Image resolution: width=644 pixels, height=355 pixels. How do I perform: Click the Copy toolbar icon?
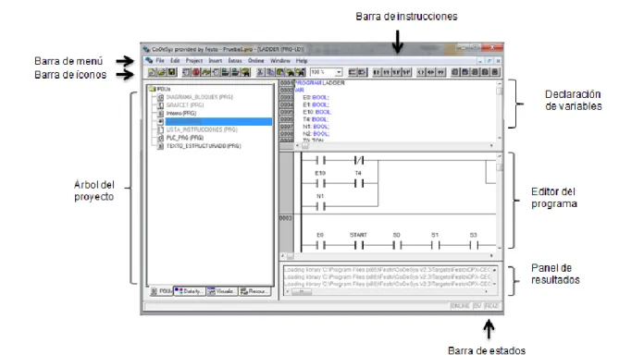pyautogui.click(x=270, y=72)
